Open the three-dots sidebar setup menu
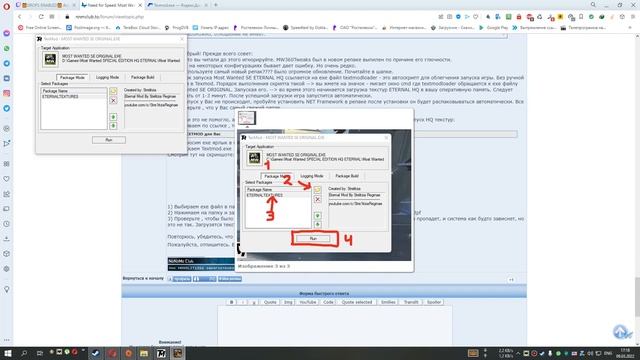Viewport: 640px width, 360px height. tap(7, 340)
